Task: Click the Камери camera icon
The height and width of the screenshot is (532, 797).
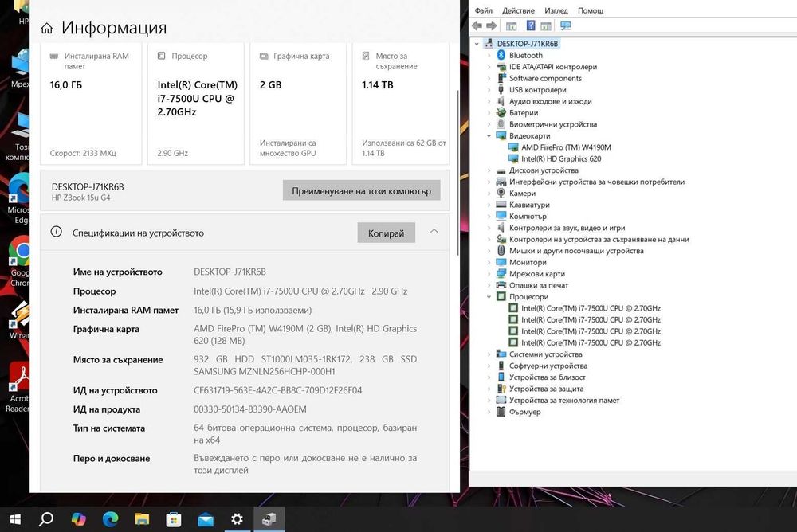Action: (x=501, y=193)
